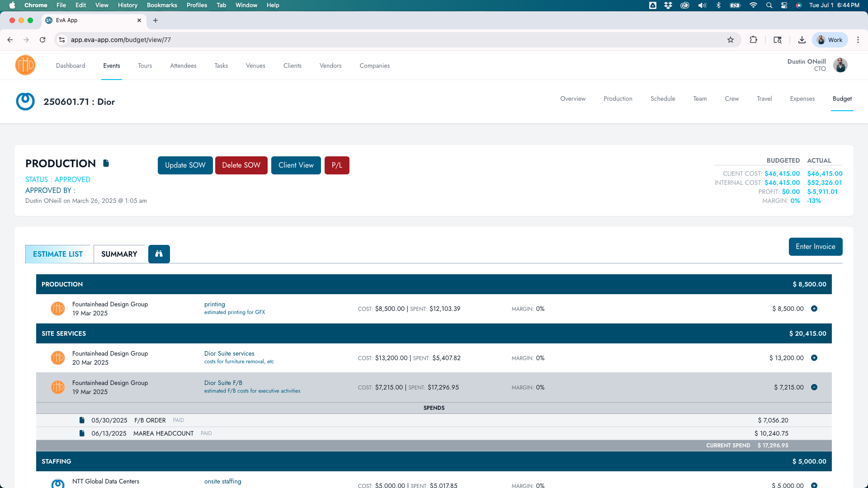The width and height of the screenshot is (868, 488).
Task: Click the Dior event circular logo
Action: pos(25,102)
